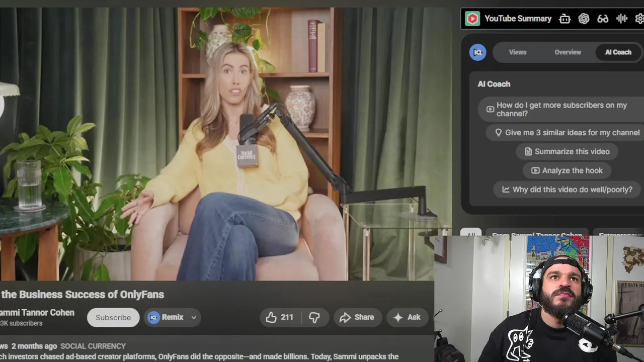The height and width of the screenshot is (362, 644).
Task: Open the YouTube Summary settings gear
Action: coord(639,19)
